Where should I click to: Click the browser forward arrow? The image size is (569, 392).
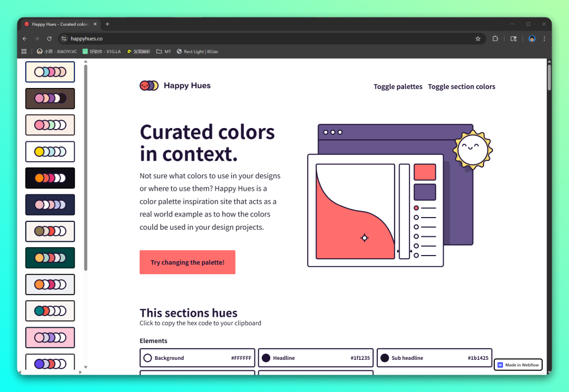(x=37, y=38)
